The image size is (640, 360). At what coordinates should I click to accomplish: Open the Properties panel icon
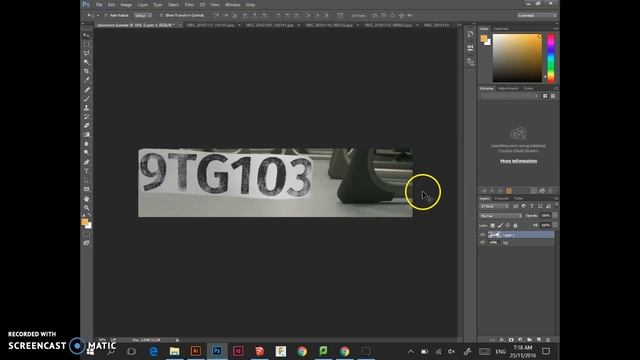pyautogui.click(x=470, y=48)
